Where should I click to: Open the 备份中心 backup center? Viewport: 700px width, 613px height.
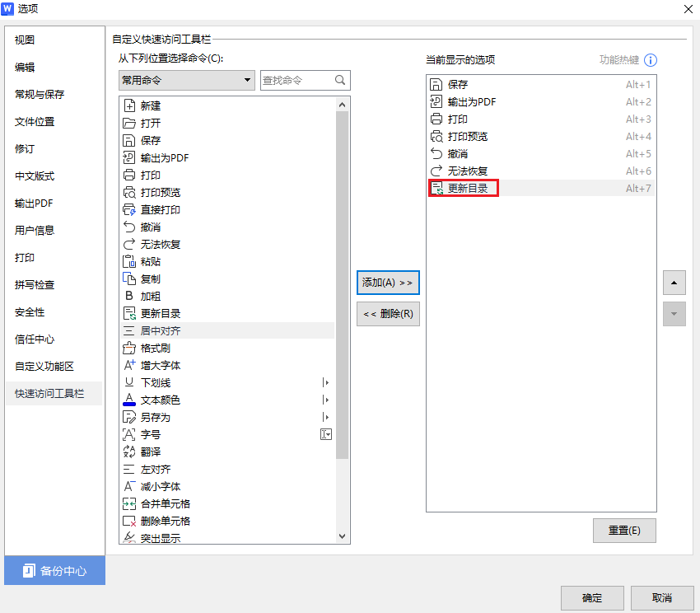pyautogui.click(x=54, y=570)
